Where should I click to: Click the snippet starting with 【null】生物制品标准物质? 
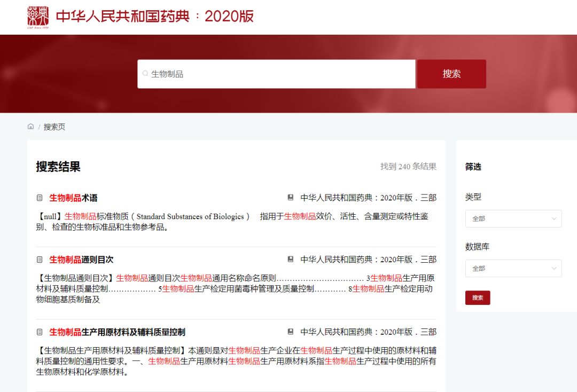[x=232, y=222]
